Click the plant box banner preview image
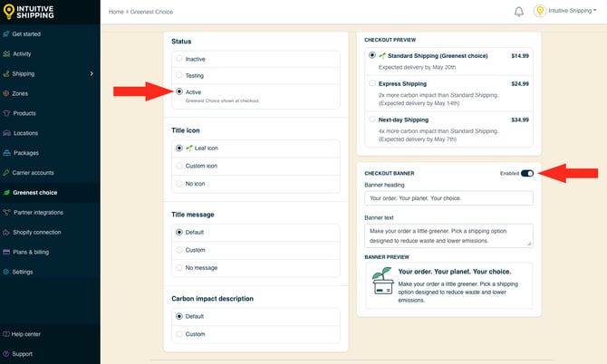Image resolution: width=607 pixels, height=364 pixels. click(382, 282)
